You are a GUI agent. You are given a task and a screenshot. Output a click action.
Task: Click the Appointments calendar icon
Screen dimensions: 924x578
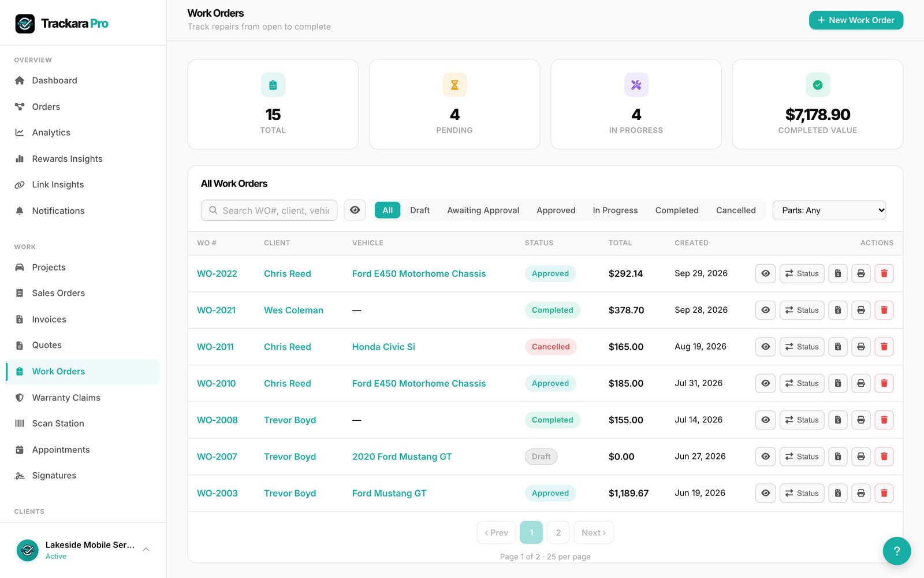20,450
